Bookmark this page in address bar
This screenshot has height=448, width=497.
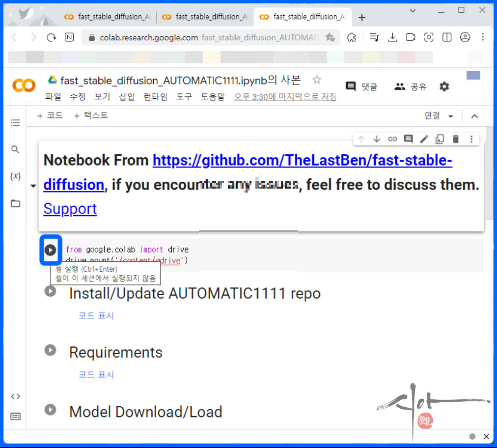(330, 37)
